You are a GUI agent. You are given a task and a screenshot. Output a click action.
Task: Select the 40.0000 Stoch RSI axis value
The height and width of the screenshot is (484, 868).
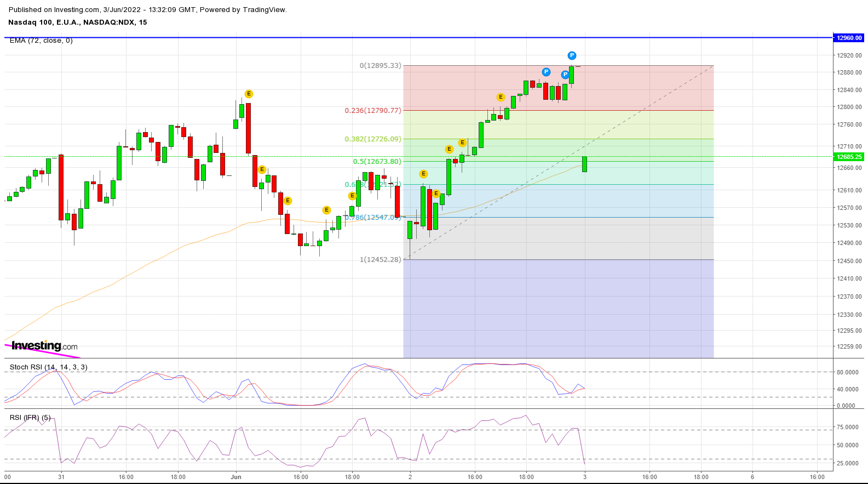pos(847,389)
